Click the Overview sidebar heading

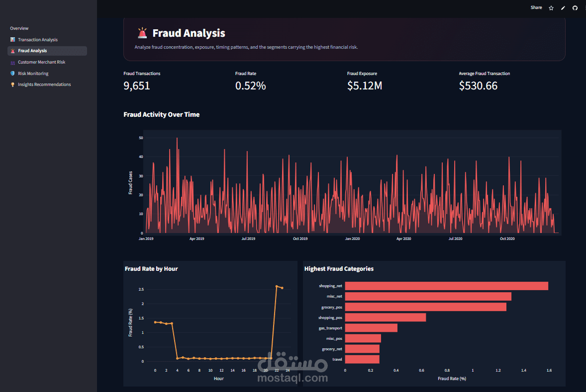point(19,28)
